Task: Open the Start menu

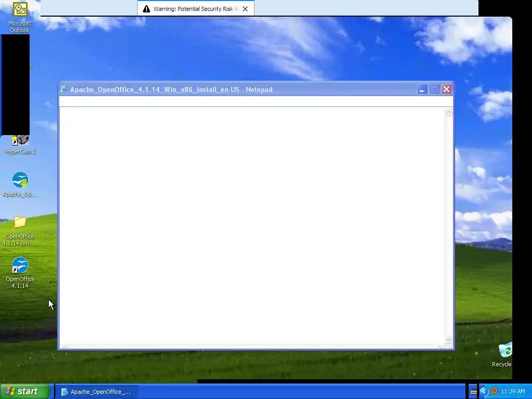Action: click(25, 391)
